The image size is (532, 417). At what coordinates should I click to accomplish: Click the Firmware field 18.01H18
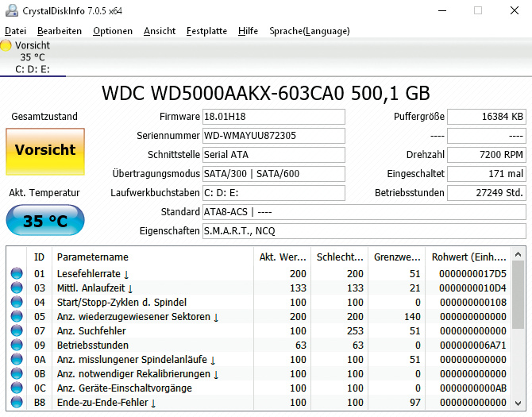[x=274, y=117]
